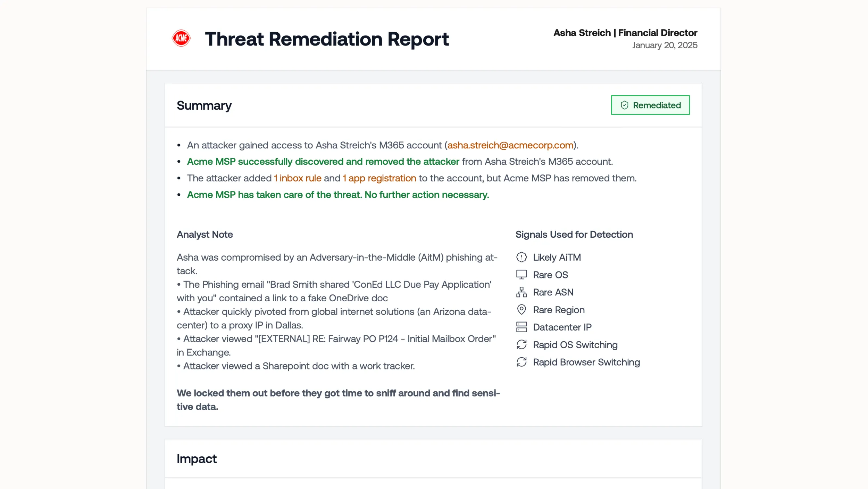Click the Impact section heading
The height and width of the screenshot is (489, 868).
[x=197, y=459]
